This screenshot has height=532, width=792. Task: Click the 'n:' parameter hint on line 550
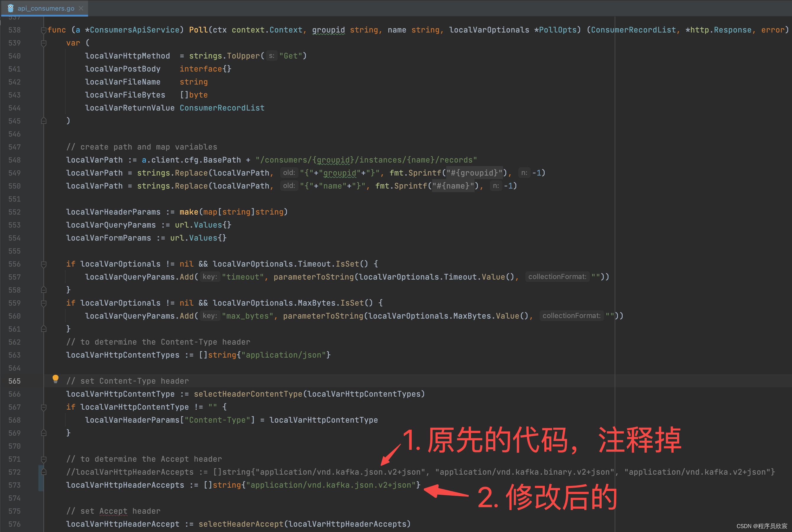[496, 186]
